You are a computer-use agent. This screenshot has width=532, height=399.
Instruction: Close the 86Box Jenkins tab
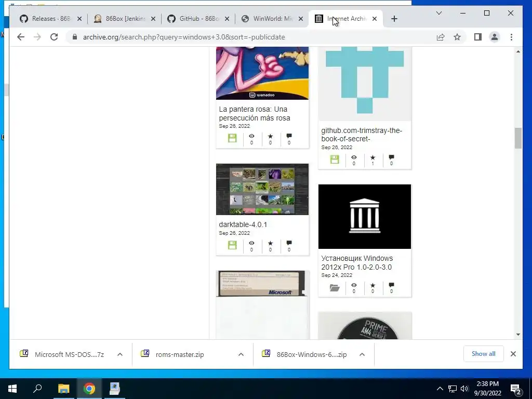(153, 19)
